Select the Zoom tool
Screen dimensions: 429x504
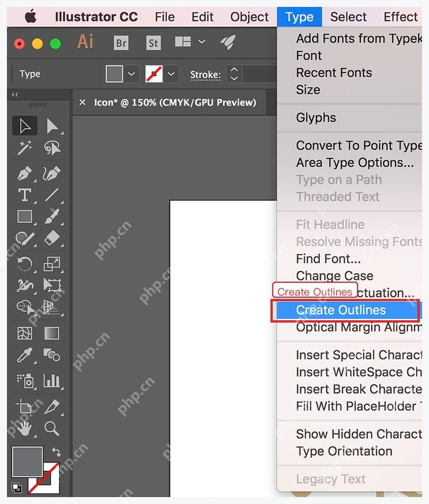pyautogui.click(x=52, y=429)
